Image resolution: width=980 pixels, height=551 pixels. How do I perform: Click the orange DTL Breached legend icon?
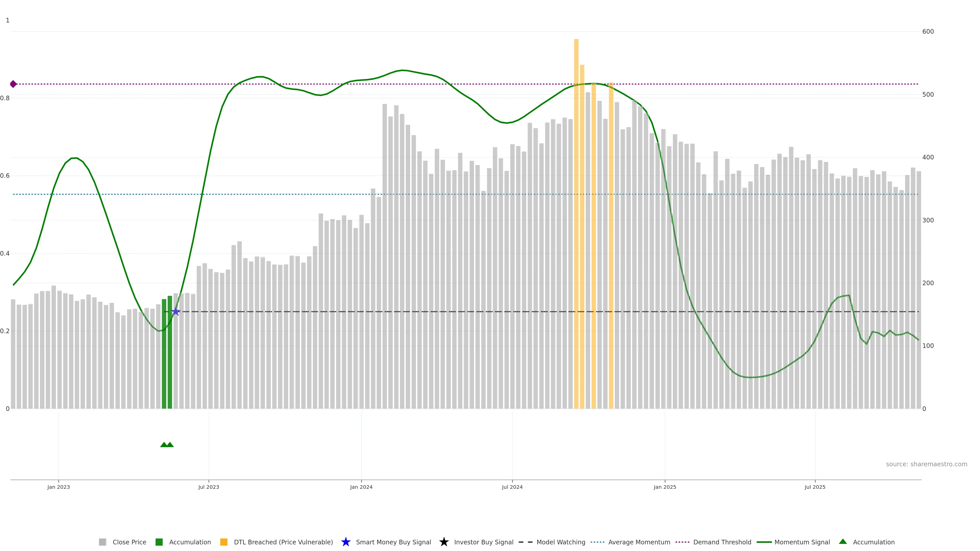(x=224, y=542)
